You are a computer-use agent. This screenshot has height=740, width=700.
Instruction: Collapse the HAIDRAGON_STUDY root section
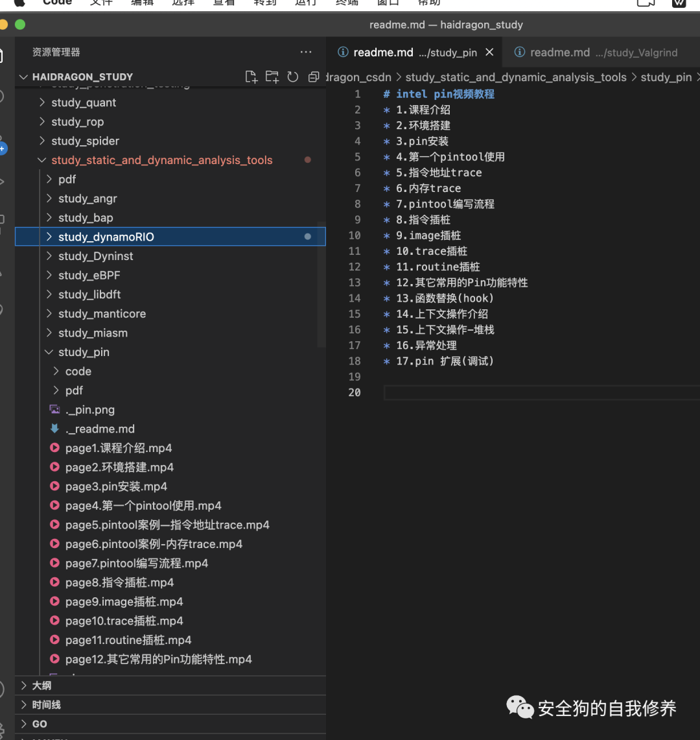click(23, 77)
